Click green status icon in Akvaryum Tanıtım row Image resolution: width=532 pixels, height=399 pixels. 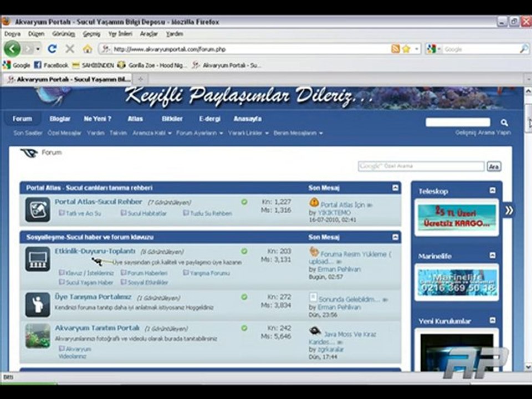point(244,328)
